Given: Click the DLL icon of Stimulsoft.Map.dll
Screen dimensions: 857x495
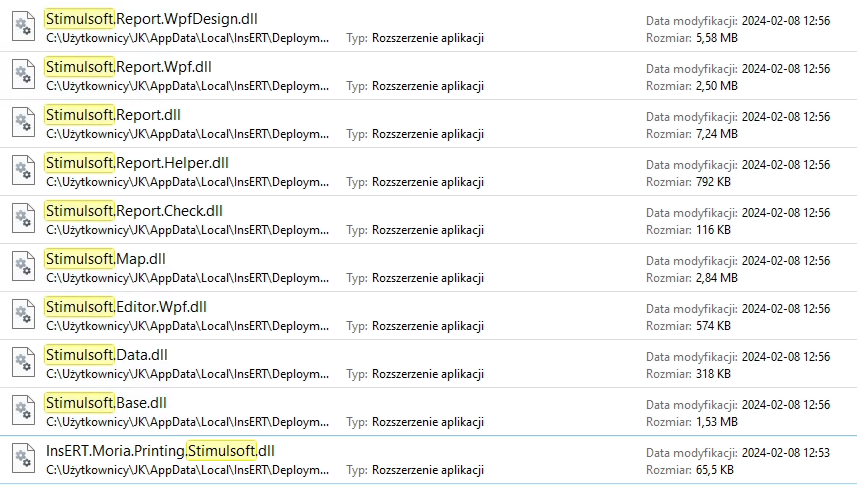Looking at the screenshot, I should (24, 267).
